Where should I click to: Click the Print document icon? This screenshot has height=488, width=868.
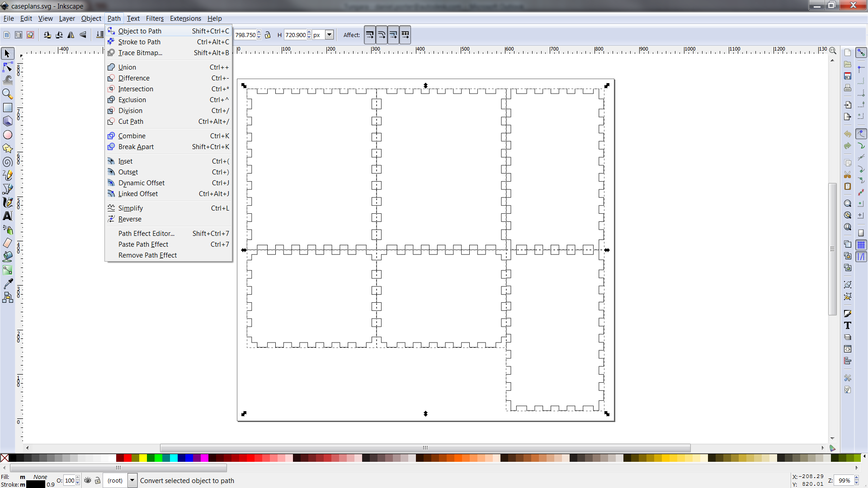click(x=848, y=88)
